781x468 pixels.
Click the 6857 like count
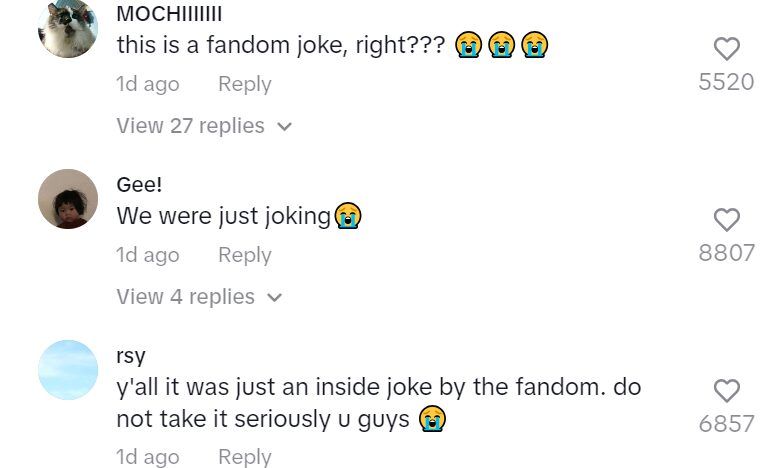pos(726,424)
